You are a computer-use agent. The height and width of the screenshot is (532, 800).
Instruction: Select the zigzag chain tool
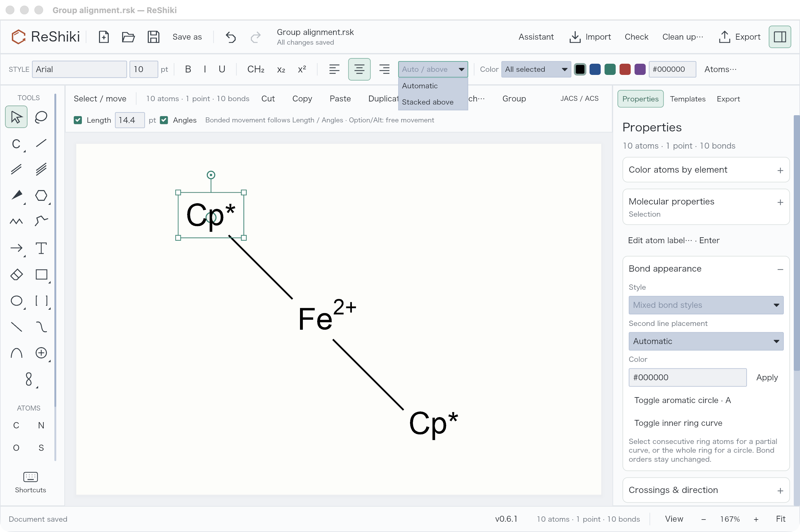tap(16, 222)
